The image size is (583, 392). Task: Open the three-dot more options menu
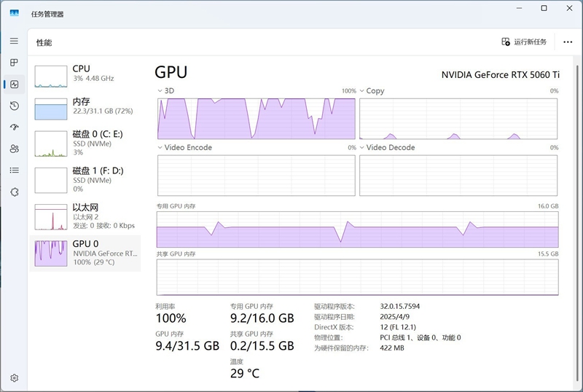coord(568,42)
